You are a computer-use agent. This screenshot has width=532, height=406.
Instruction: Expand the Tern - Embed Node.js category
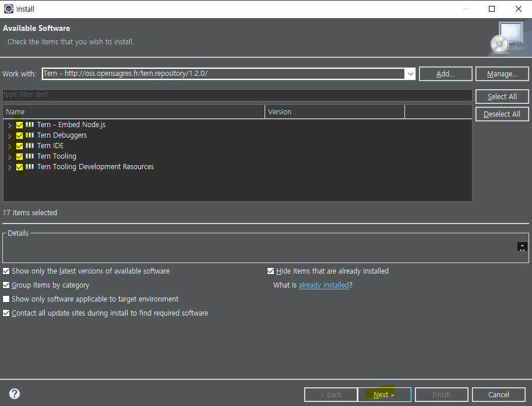(9, 125)
